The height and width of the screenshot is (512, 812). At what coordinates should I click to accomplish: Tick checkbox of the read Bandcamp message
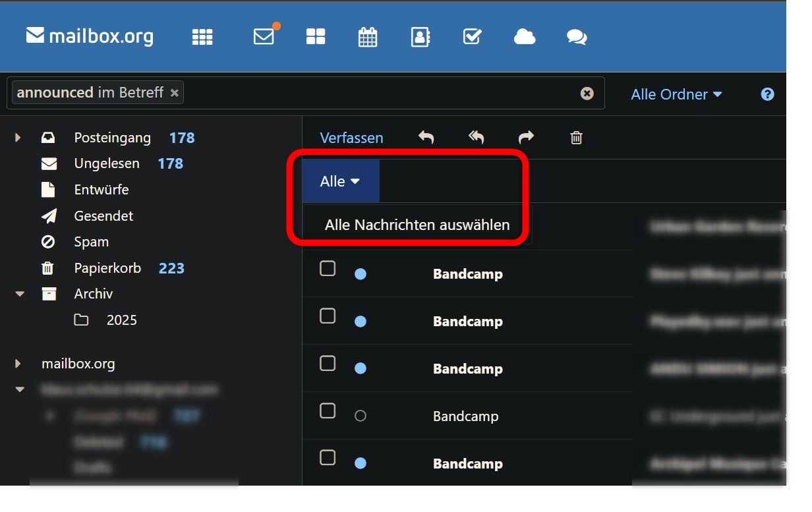(328, 411)
